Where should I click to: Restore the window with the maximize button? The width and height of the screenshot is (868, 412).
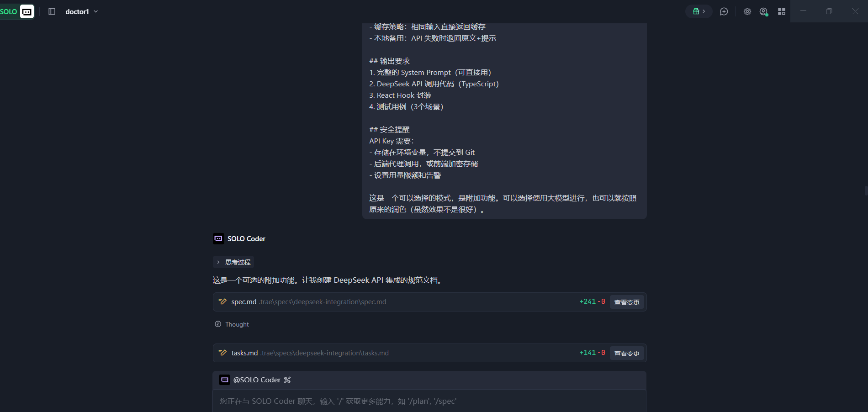829,11
